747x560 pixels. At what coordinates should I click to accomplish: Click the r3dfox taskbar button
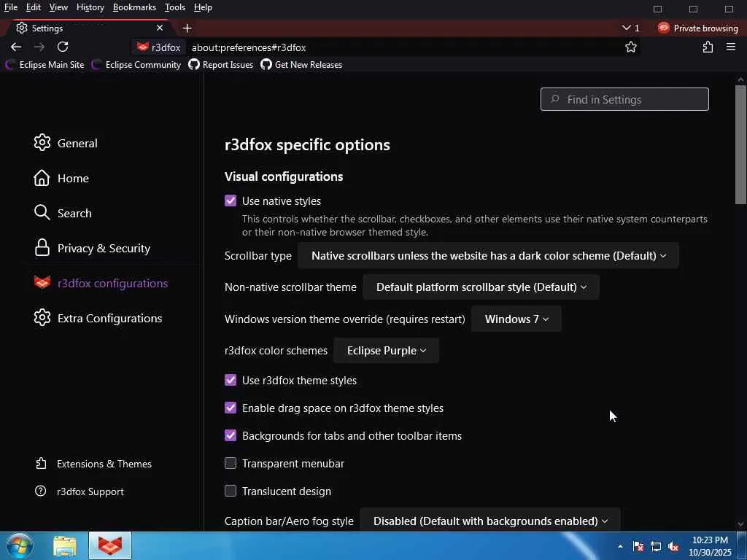[x=110, y=546]
